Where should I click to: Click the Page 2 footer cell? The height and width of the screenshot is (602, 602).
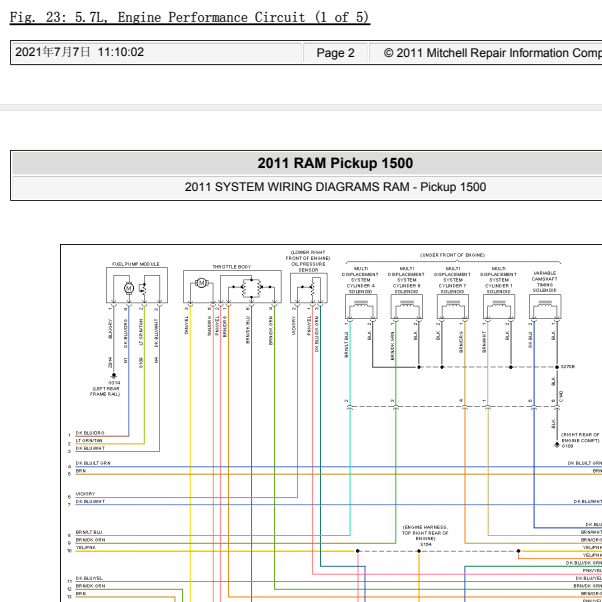(336, 53)
